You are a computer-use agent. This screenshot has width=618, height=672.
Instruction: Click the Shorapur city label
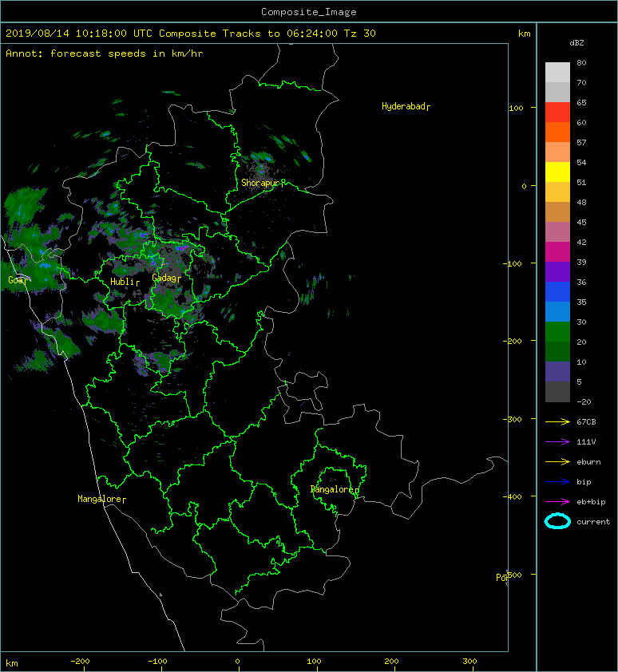(259, 183)
